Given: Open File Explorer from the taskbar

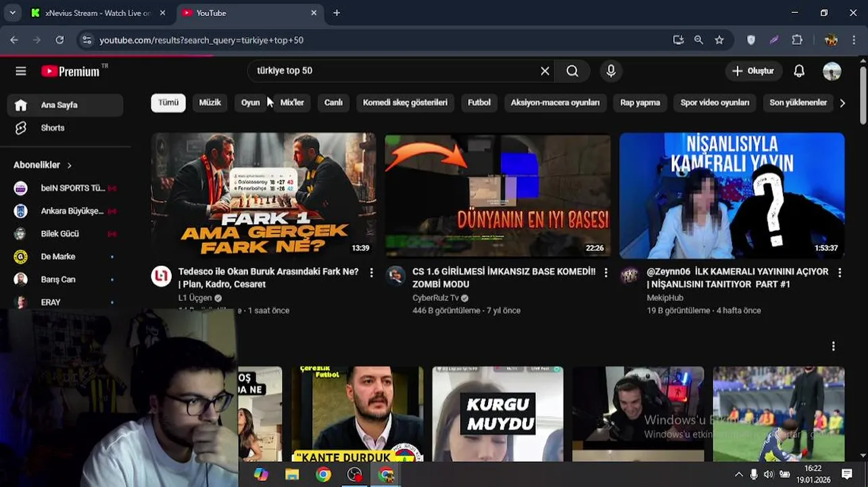Looking at the screenshot, I should coord(292,475).
